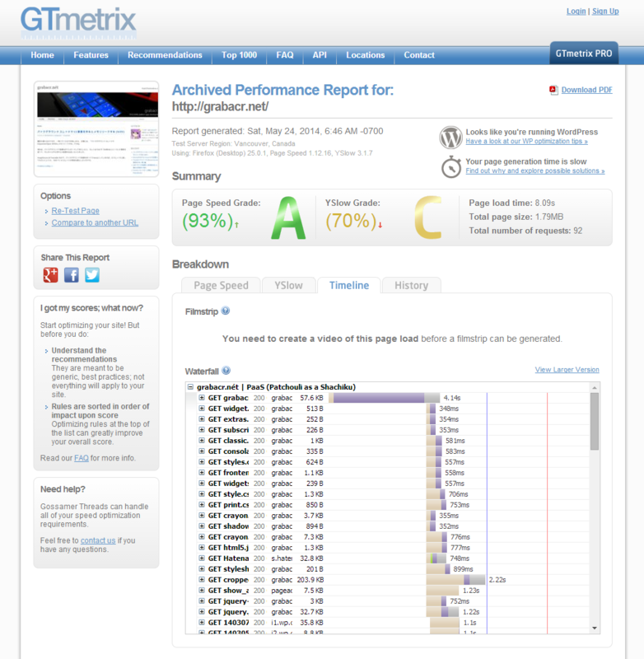Open View Larger Version of waterfall
Viewport: 644px width, 659px height.
[567, 370]
